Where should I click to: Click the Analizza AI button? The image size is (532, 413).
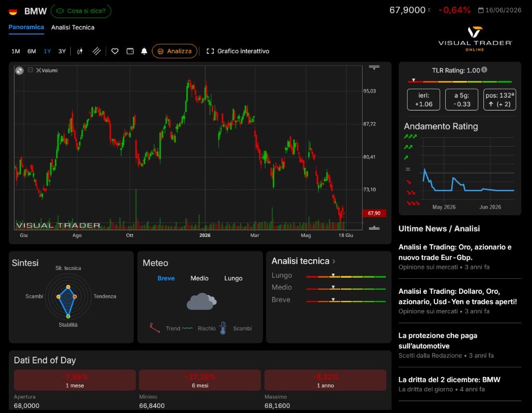pyautogui.click(x=175, y=51)
